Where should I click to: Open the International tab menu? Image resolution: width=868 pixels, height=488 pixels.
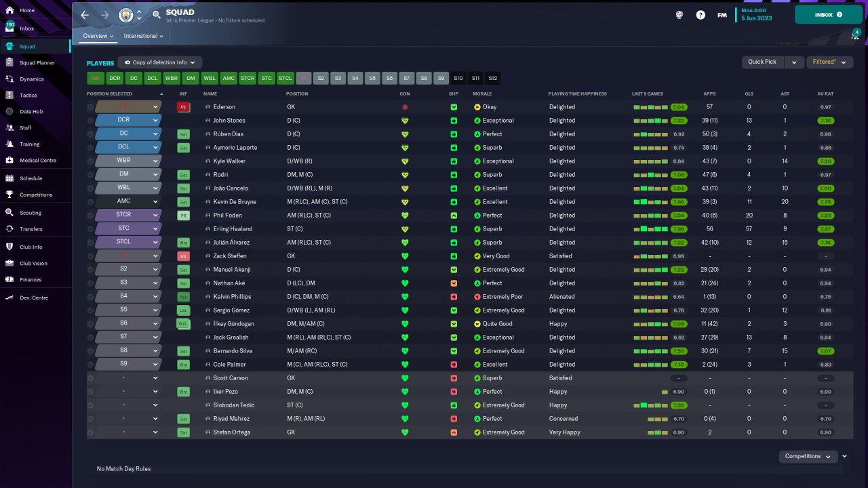[144, 36]
